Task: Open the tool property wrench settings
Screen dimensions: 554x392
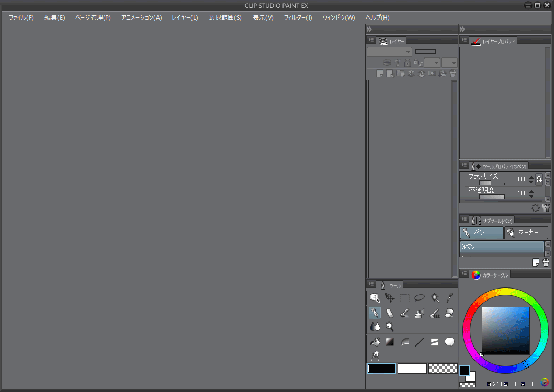Action: point(546,208)
